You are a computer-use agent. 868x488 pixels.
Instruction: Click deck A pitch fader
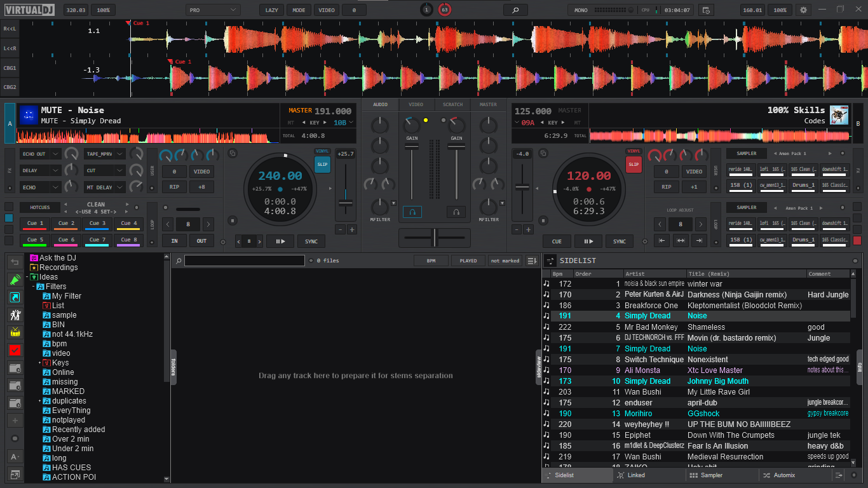[346, 203]
